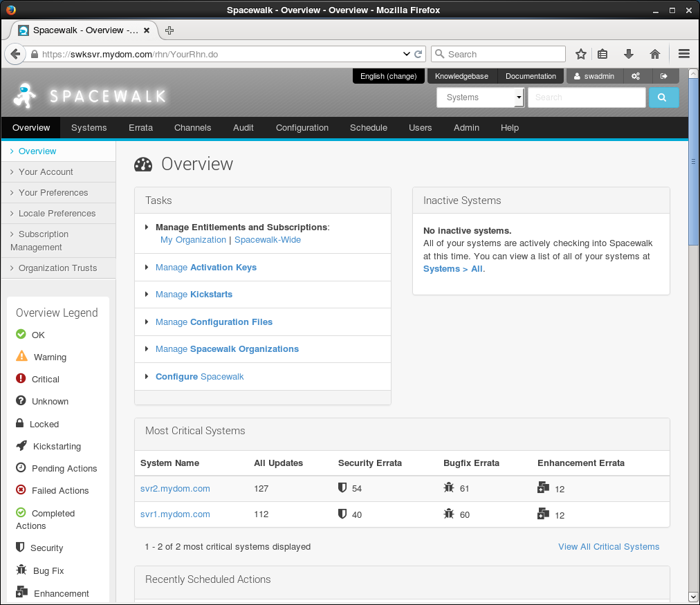Click the security shield icon for svr2.mydom.com

(x=342, y=487)
